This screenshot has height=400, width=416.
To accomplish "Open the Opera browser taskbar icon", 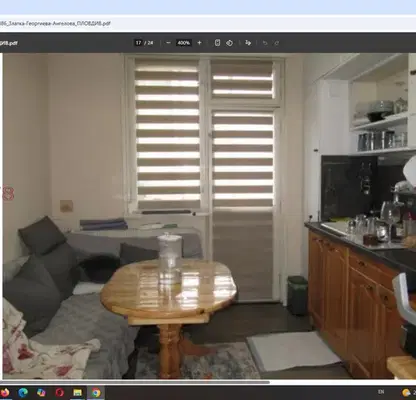I will [x=60, y=392].
